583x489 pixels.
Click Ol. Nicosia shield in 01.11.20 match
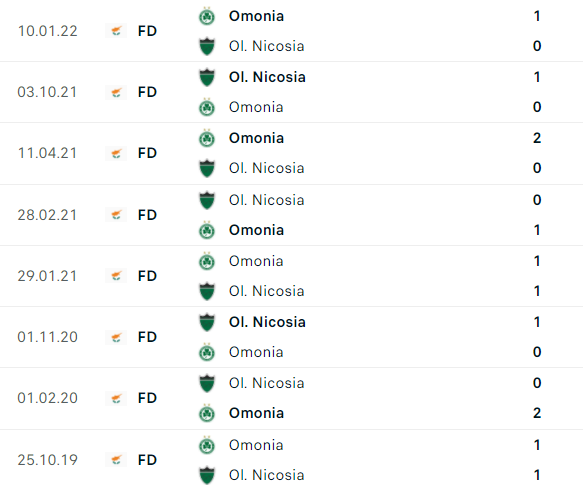click(x=207, y=322)
